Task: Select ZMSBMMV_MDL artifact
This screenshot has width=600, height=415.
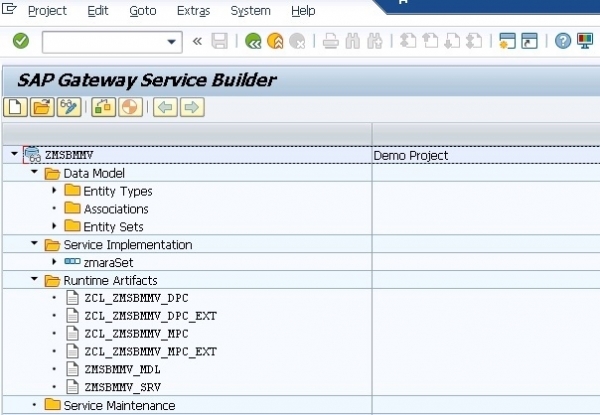Action: click(122, 369)
